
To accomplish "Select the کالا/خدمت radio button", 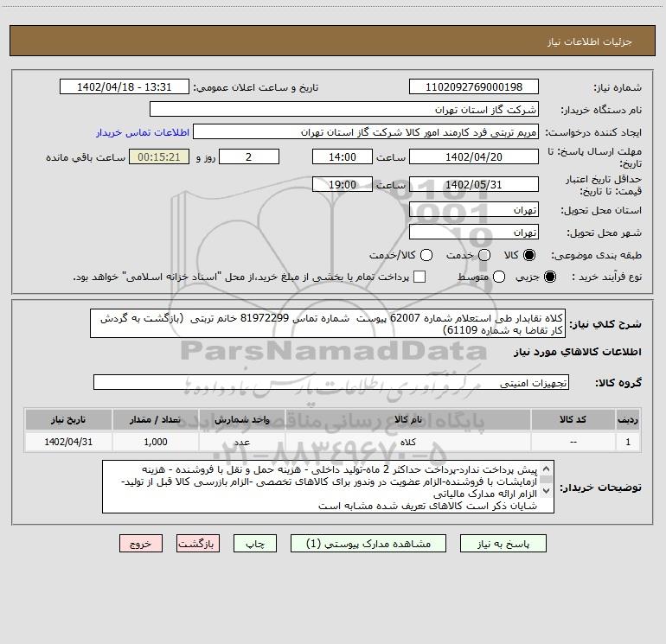I will click(426, 255).
